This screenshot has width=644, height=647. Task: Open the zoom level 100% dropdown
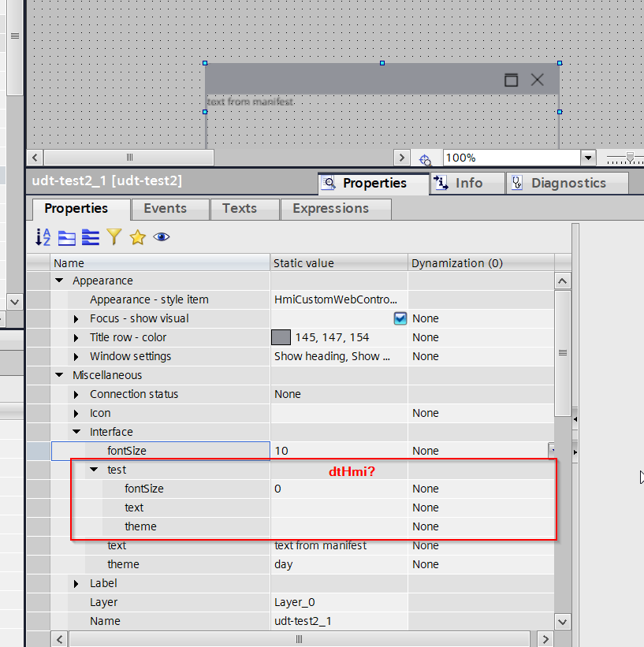click(x=587, y=158)
